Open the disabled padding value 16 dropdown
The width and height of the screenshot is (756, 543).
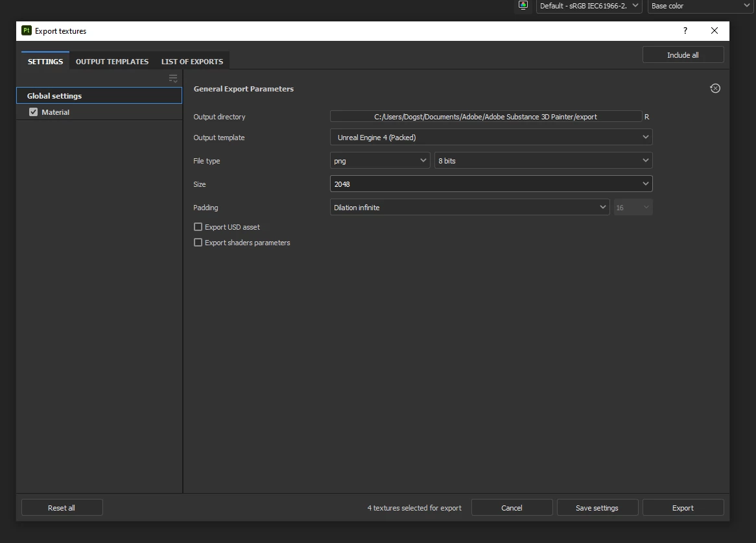[x=633, y=208]
